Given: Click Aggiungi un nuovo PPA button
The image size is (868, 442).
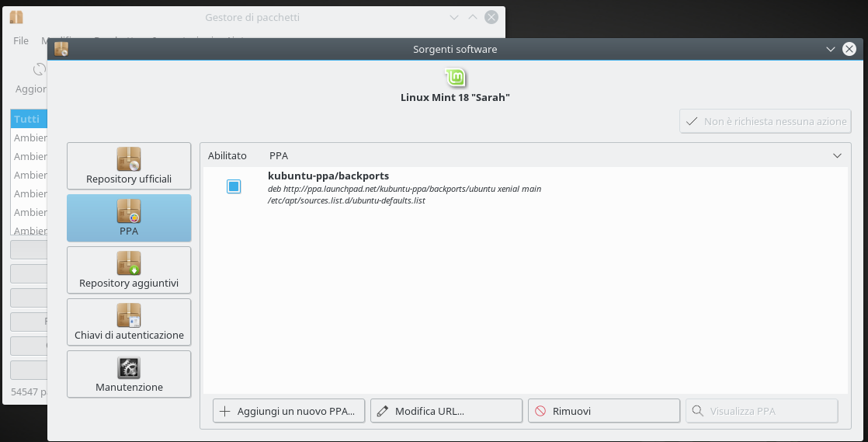Looking at the screenshot, I should 288,411.
